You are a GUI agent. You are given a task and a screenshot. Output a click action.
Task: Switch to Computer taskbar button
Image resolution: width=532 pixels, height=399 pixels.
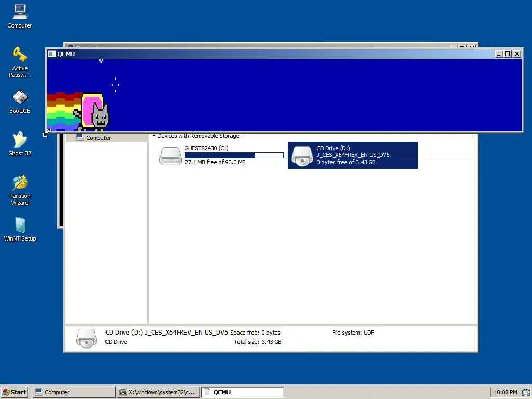pos(74,392)
